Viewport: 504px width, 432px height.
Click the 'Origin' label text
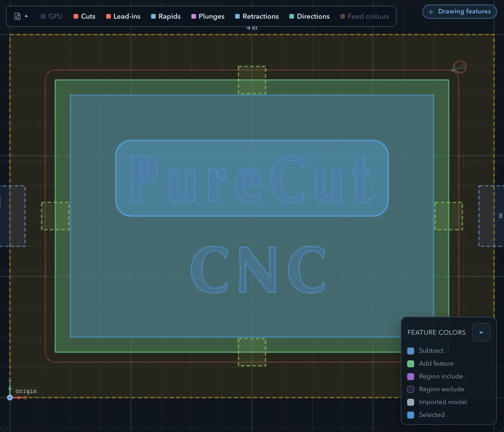tap(26, 391)
